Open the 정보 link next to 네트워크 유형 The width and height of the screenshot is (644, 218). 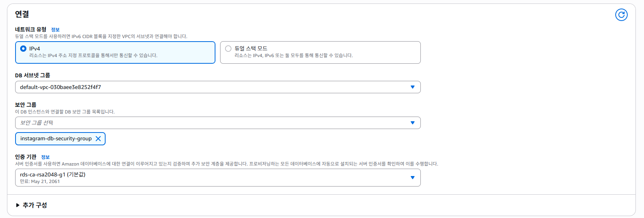(x=55, y=30)
